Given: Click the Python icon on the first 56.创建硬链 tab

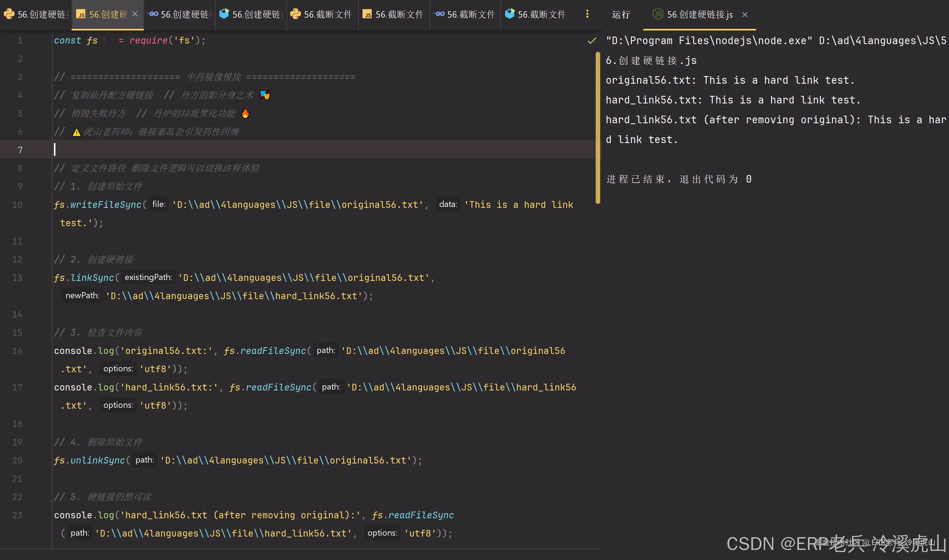Looking at the screenshot, I should (x=9, y=14).
